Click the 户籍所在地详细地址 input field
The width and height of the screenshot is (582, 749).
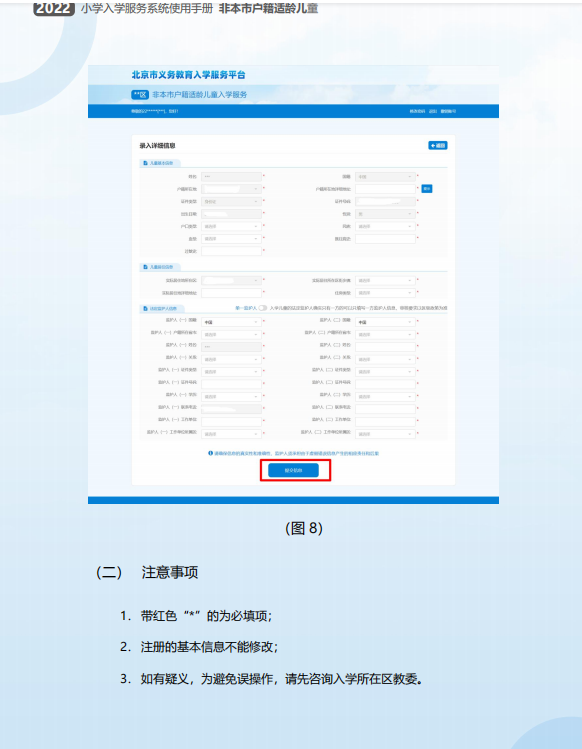385,189
